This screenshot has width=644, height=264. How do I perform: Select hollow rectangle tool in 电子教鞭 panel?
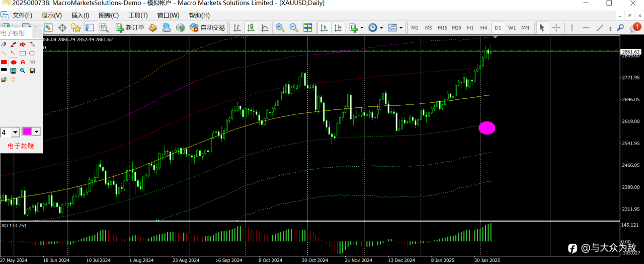23,53
